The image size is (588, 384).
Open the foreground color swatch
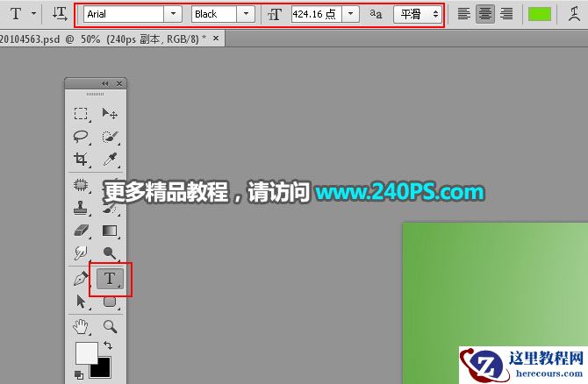(86, 352)
